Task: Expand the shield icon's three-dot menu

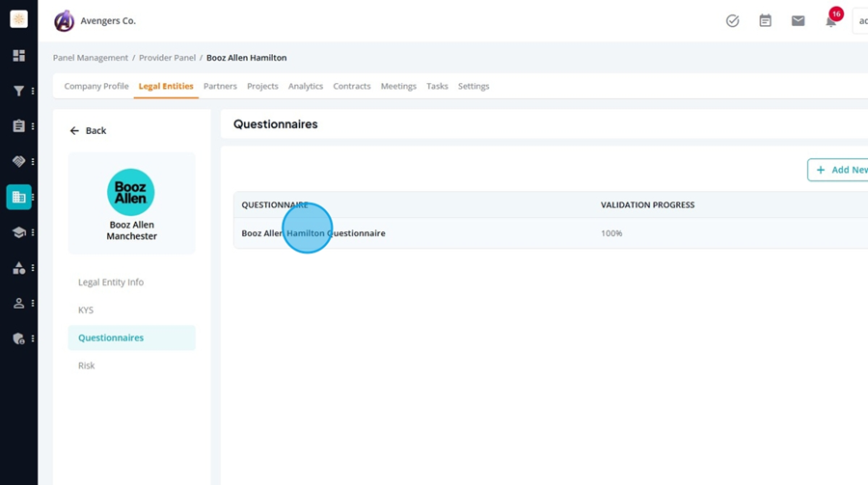Action: tap(33, 338)
